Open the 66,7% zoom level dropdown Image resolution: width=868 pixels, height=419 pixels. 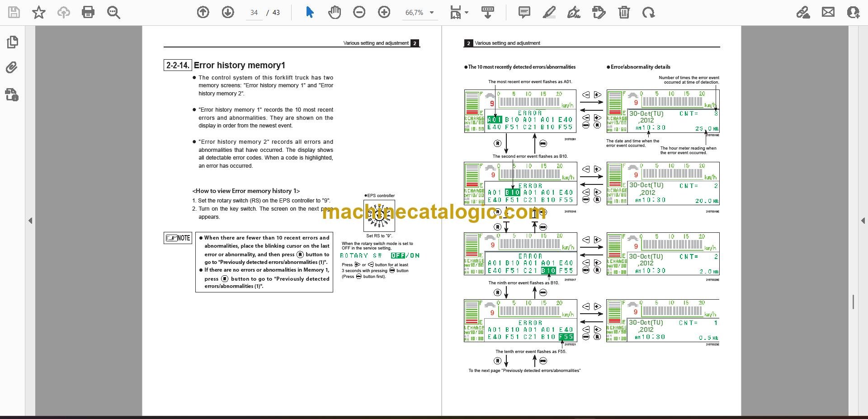click(420, 13)
